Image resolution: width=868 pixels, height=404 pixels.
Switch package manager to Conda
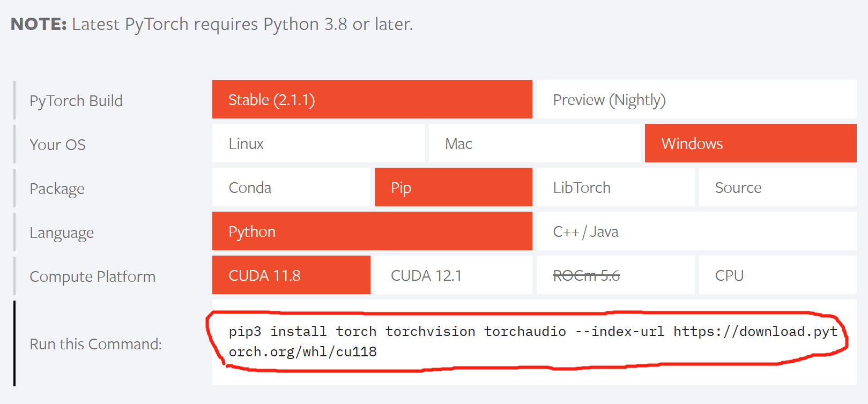point(291,187)
